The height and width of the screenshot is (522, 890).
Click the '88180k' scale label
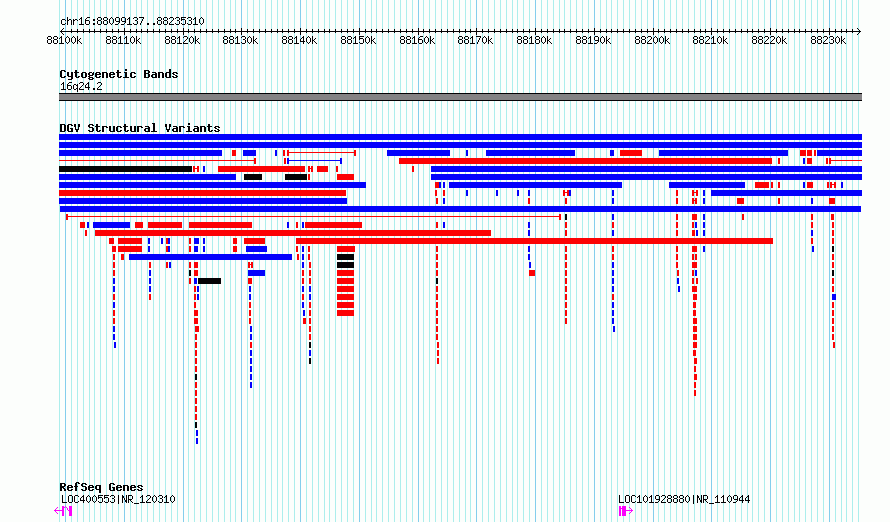pos(534,41)
